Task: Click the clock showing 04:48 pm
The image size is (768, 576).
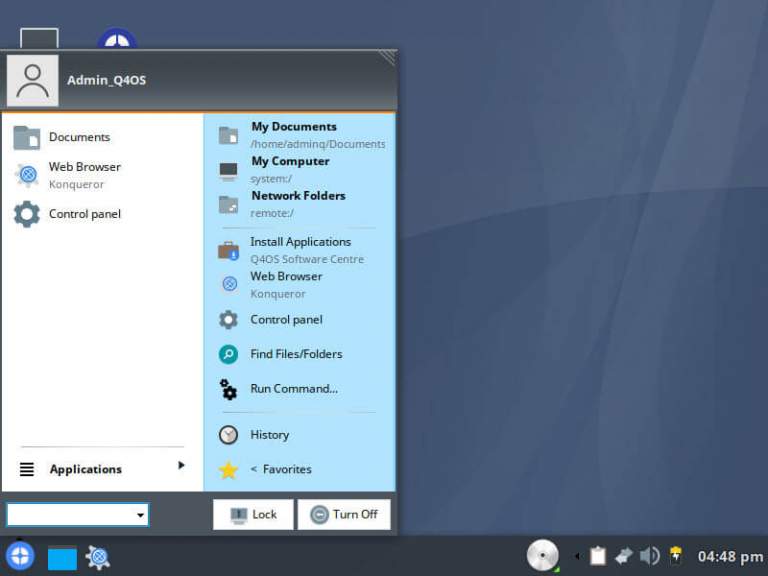Action: point(730,557)
